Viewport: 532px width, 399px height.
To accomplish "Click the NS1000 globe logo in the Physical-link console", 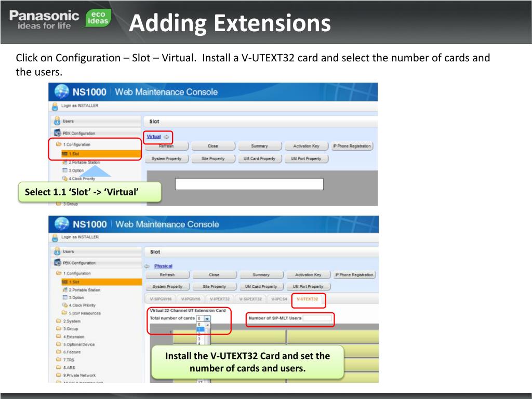I will click(x=62, y=224).
